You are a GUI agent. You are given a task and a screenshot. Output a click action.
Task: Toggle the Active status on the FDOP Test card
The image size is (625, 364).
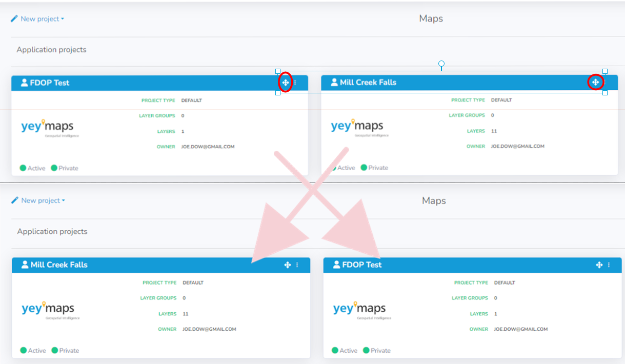(x=32, y=168)
